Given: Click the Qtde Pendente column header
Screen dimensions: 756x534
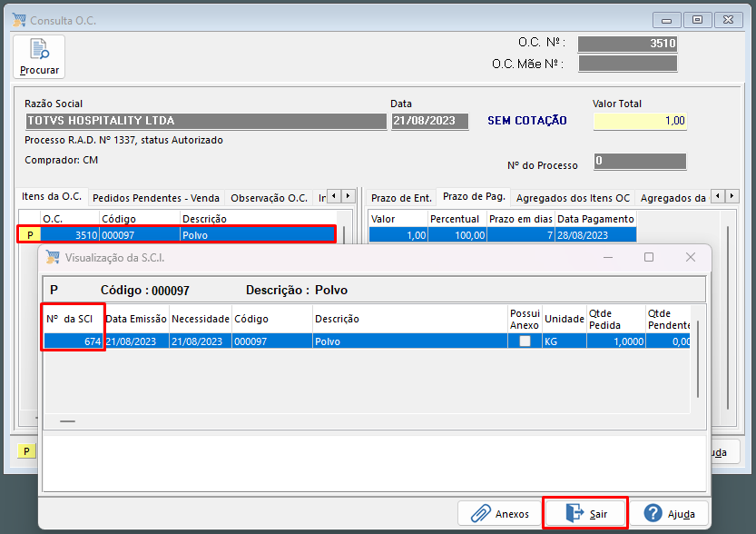Looking at the screenshot, I should click(668, 319).
